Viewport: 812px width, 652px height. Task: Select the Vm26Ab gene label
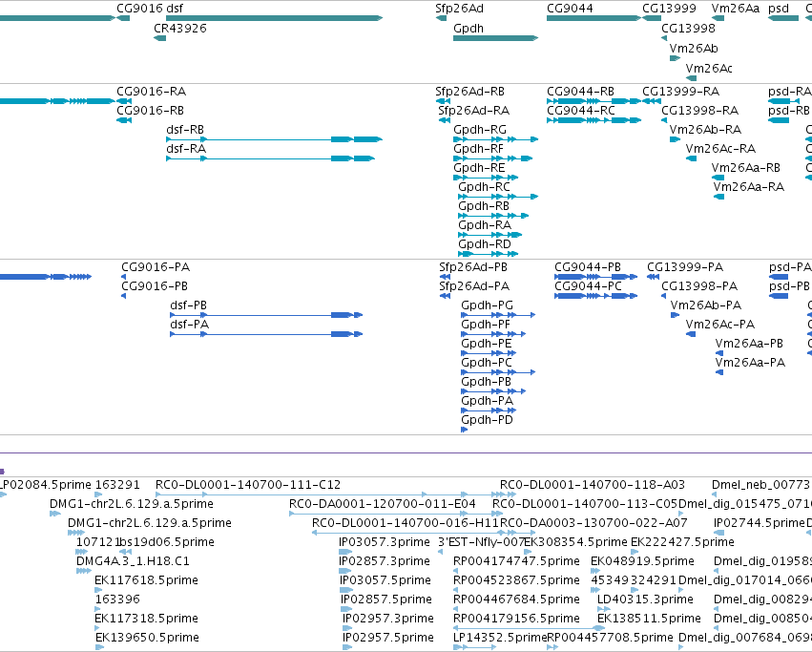(x=694, y=48)
